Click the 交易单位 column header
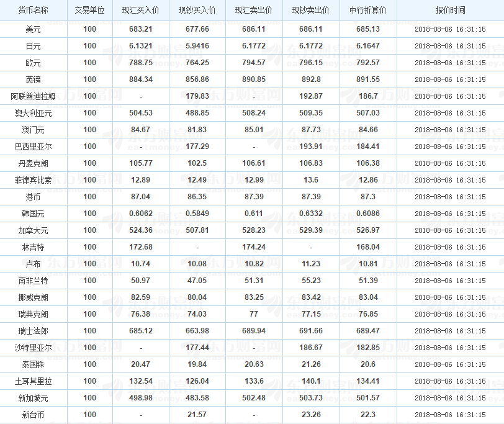504x424 pixels. point(89,11)
